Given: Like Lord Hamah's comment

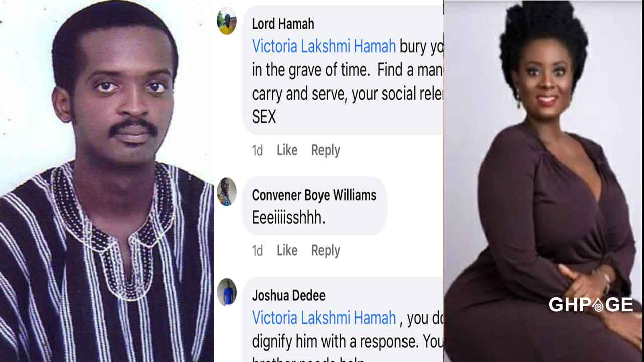Looking at the screenshot, I should click(287, 150).
